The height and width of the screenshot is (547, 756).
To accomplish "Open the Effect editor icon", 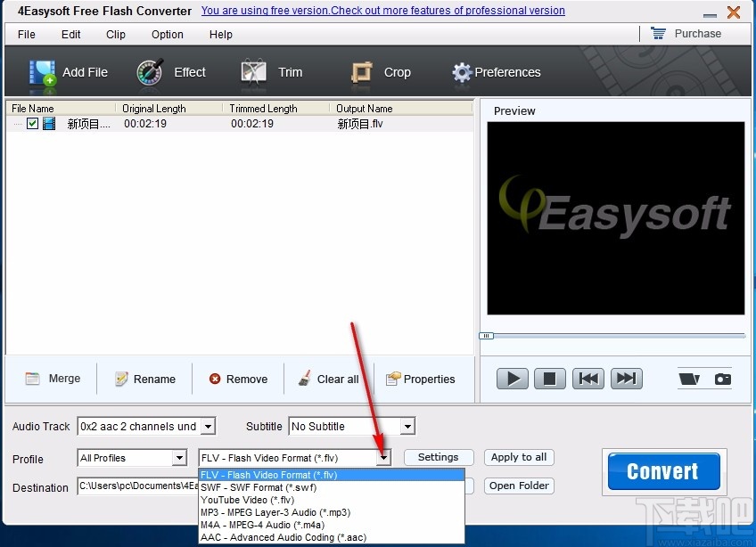I will coord(148,73).
